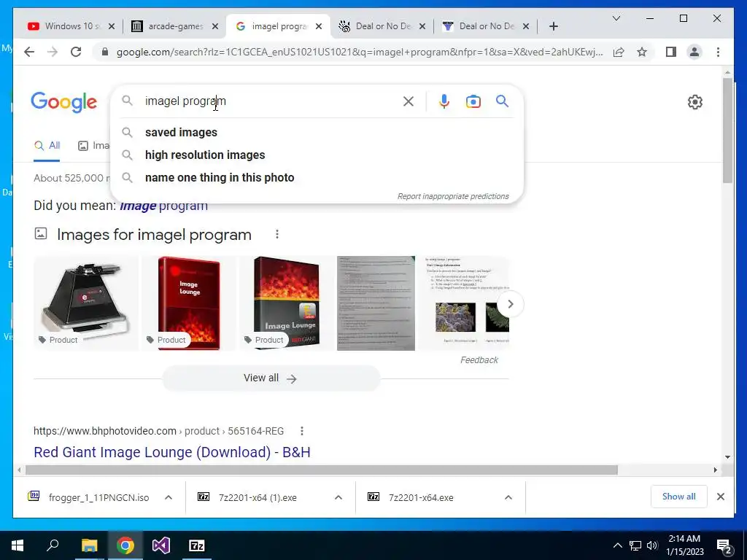This screenshot has width=747, height=560.
Task: Start voice search microphone
Action: (444, 101)
